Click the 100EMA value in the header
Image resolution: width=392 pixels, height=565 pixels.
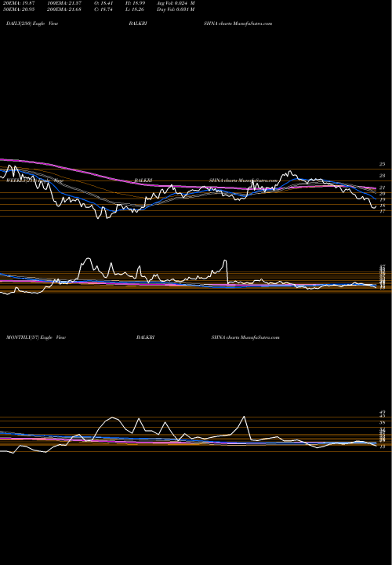coord(65,3)
